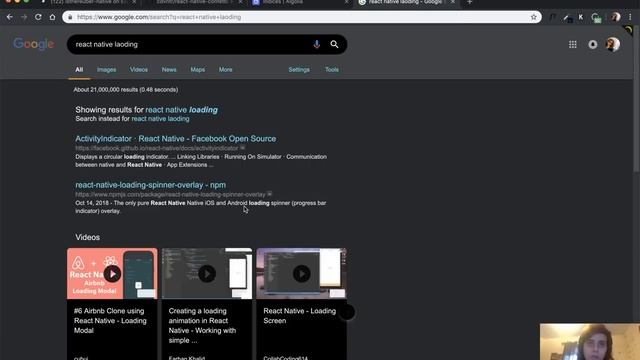Open search Settings menu
Image resolution: width=640 pixels, height=360 pixels.
299,70
